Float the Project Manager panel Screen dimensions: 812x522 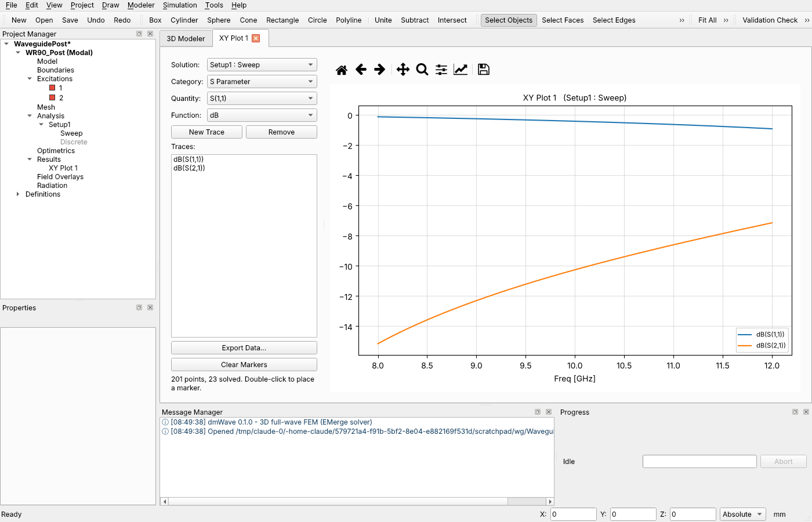click(x=139, y=34)
